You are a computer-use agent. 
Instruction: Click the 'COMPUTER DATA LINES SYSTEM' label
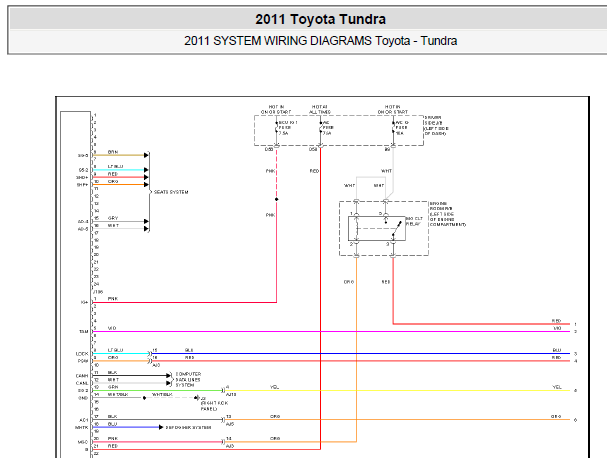coord(188,380)
